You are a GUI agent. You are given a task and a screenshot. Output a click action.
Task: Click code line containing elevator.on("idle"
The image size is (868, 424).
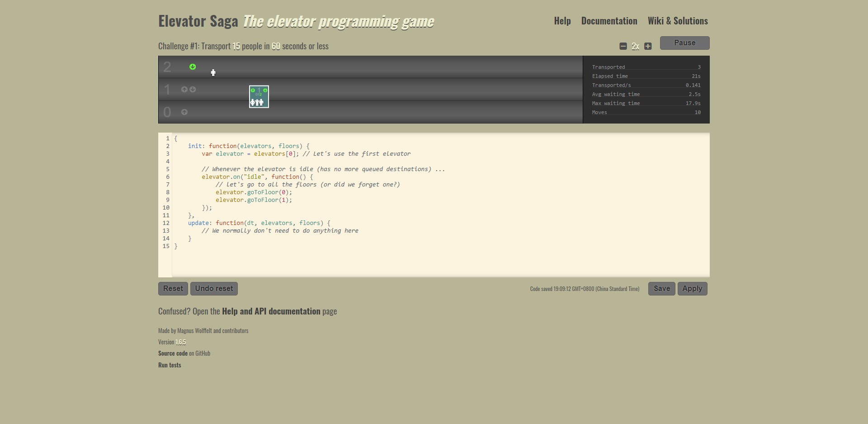(257, 177)
